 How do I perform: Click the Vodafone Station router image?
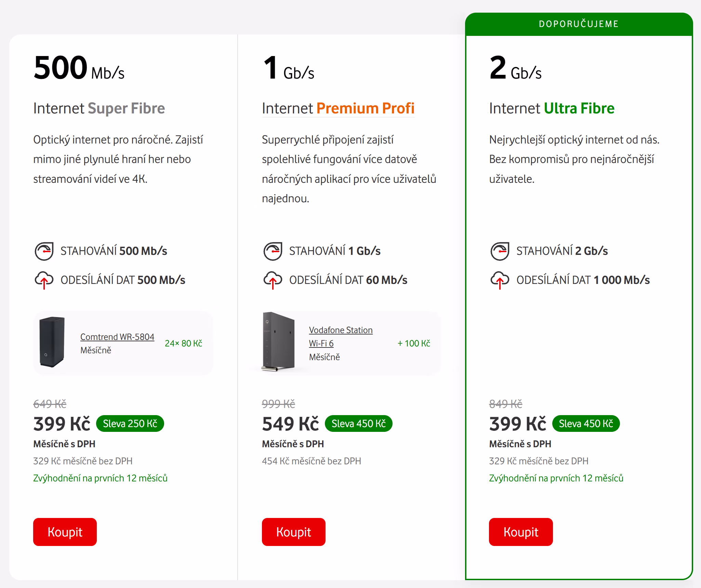click(x=279, y=342)
